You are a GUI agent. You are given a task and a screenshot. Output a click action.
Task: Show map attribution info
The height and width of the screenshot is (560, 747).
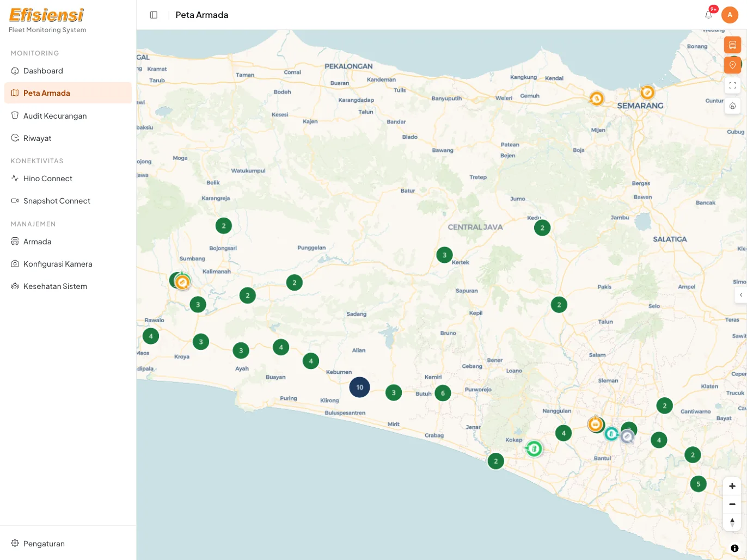tap(734, 548)
